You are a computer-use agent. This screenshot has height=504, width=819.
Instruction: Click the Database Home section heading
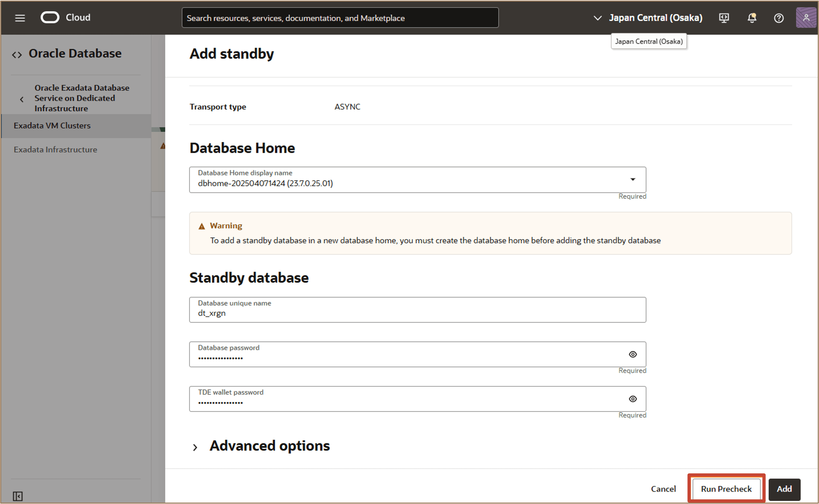coord(242,148)
